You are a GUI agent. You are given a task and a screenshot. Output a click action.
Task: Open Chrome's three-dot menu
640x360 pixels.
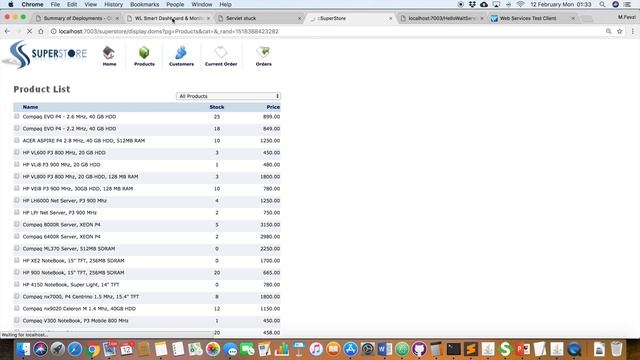633,31
